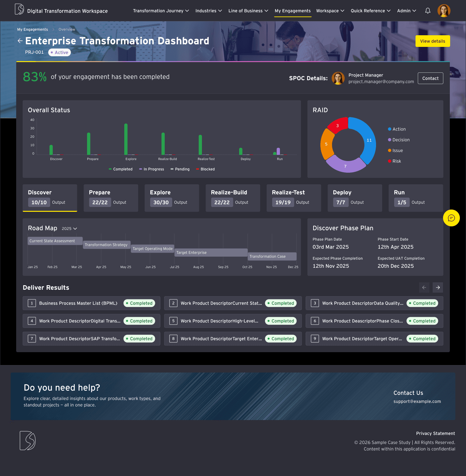
Task: Expand the Line of Business dropdown
Action: [x=248, y=11]
